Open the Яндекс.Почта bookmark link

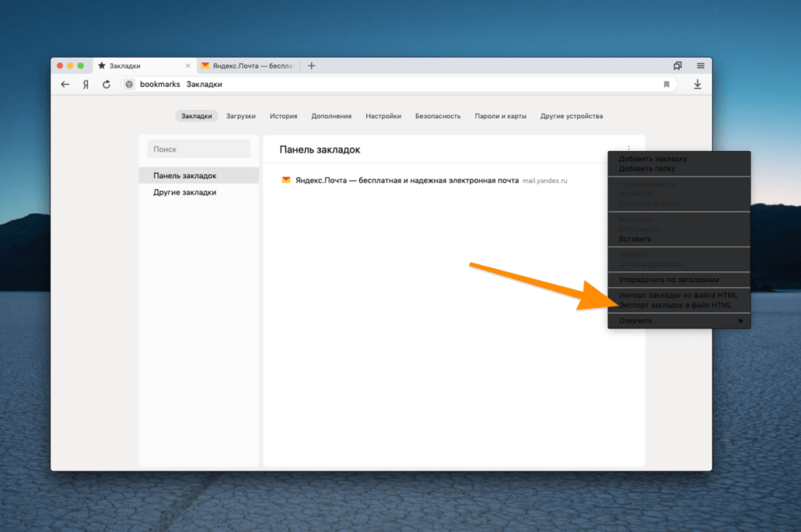(x=407, y=181)
